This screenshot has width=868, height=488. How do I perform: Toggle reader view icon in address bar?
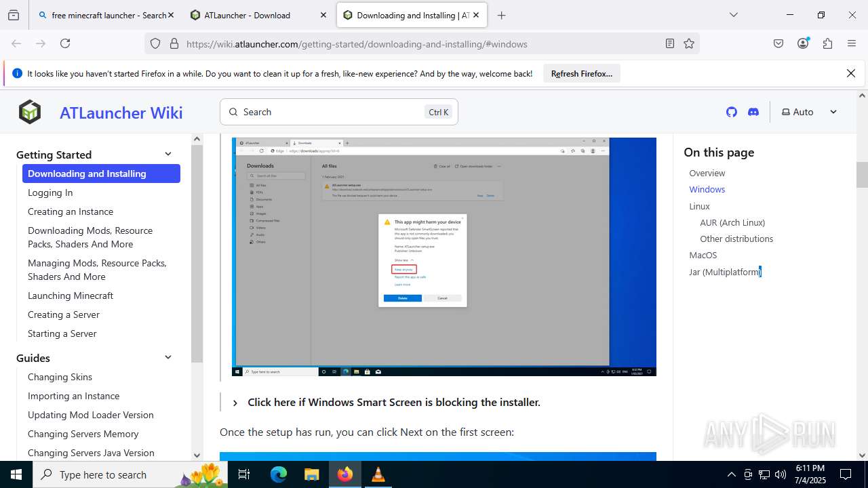670,43
